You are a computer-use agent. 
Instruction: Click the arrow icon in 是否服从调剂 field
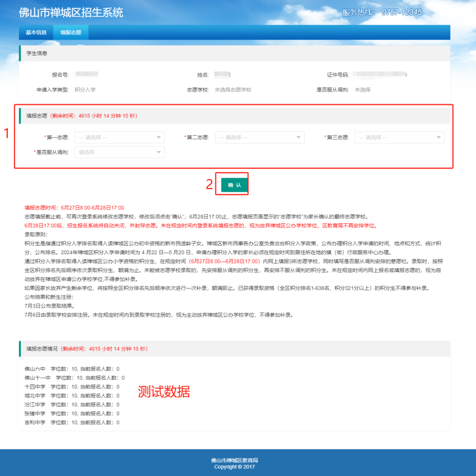[159, 153]
